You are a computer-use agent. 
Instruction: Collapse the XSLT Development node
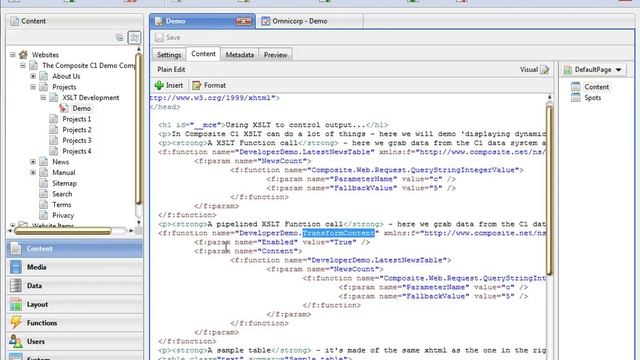point(43,98)
